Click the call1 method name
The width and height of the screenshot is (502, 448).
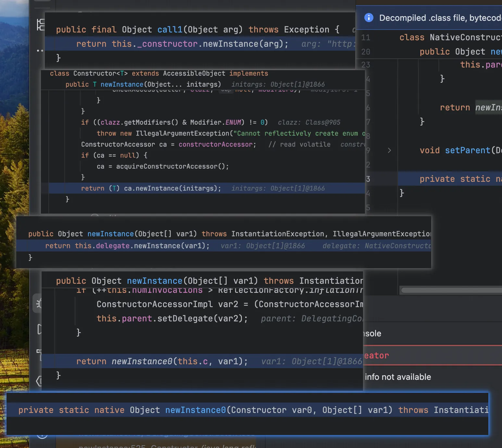170,30
